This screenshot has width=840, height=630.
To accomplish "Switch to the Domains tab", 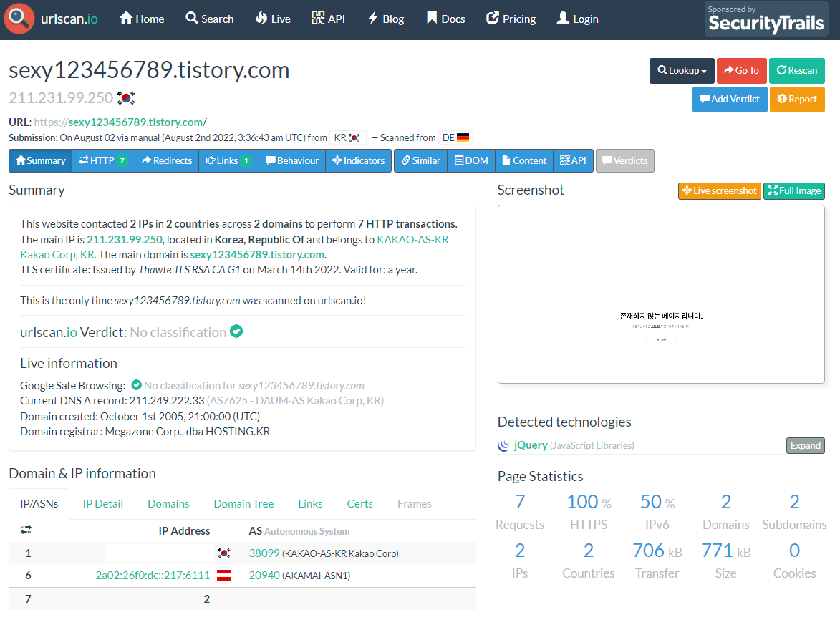I will [x=168, y=503].
